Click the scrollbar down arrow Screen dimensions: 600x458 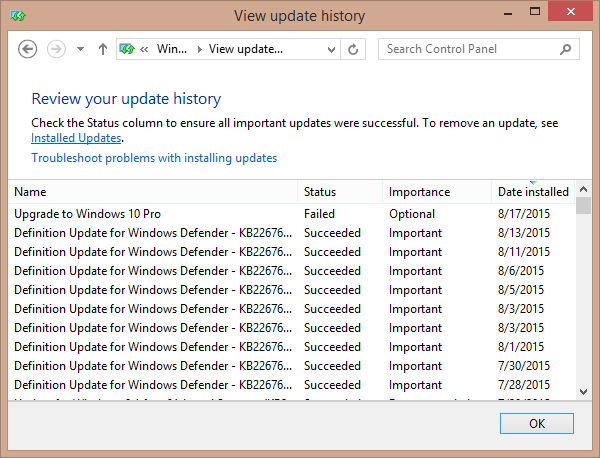point(583,392)
